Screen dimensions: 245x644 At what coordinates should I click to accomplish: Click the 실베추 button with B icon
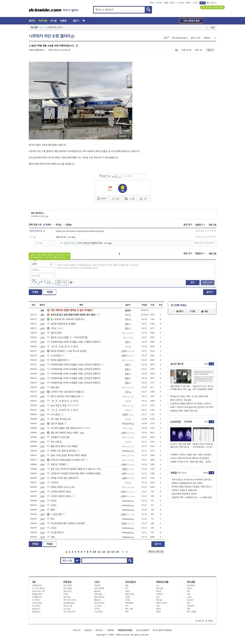click(x=102, y=198)
